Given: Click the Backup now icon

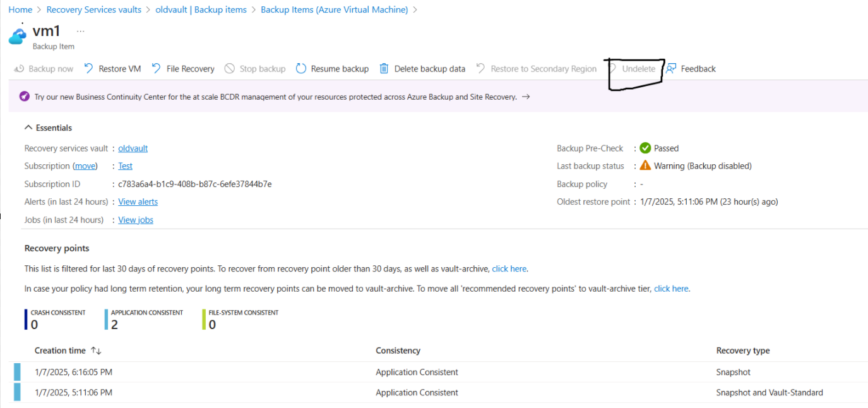Looking at the screenshot, I should [19, 69].
